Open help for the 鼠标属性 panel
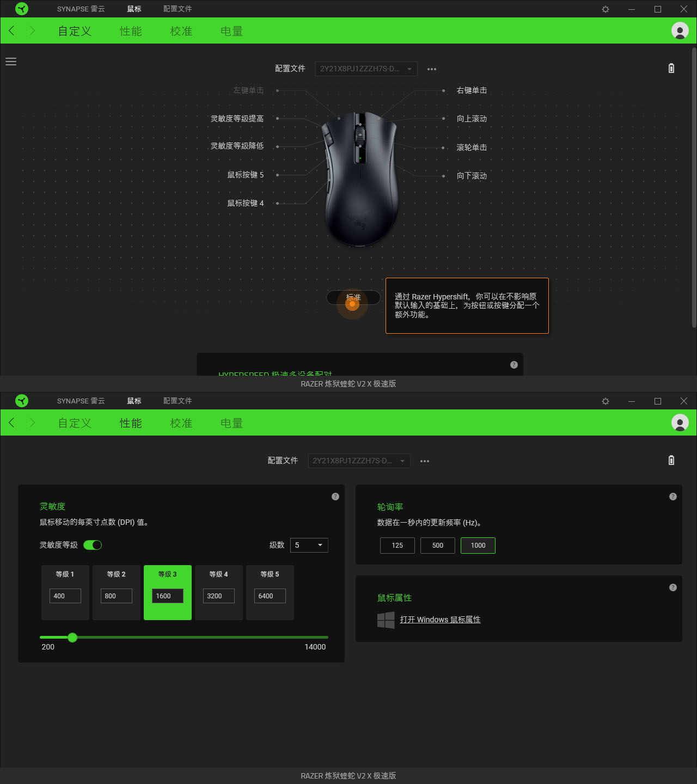The image size is (697, 784). 673,587
